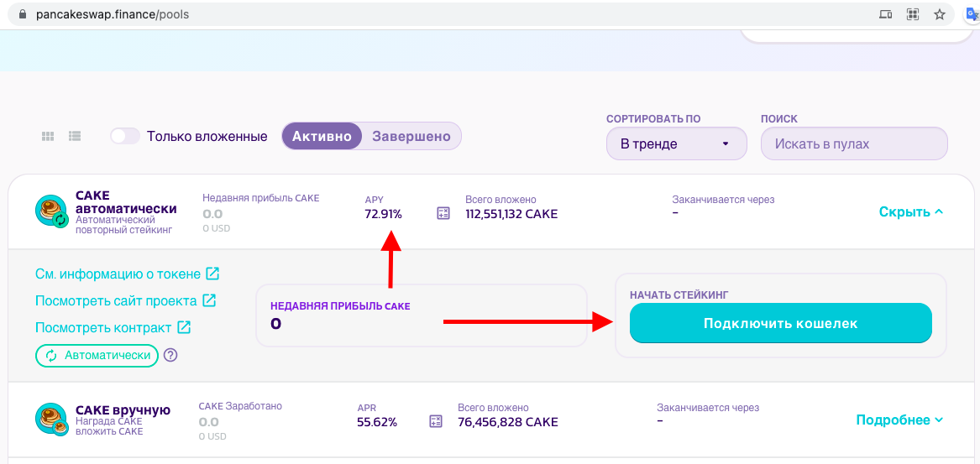This screenshot has height=464, width=980.
Task: Click the lock icon in address bar
Action: click(x=24, y=13)
